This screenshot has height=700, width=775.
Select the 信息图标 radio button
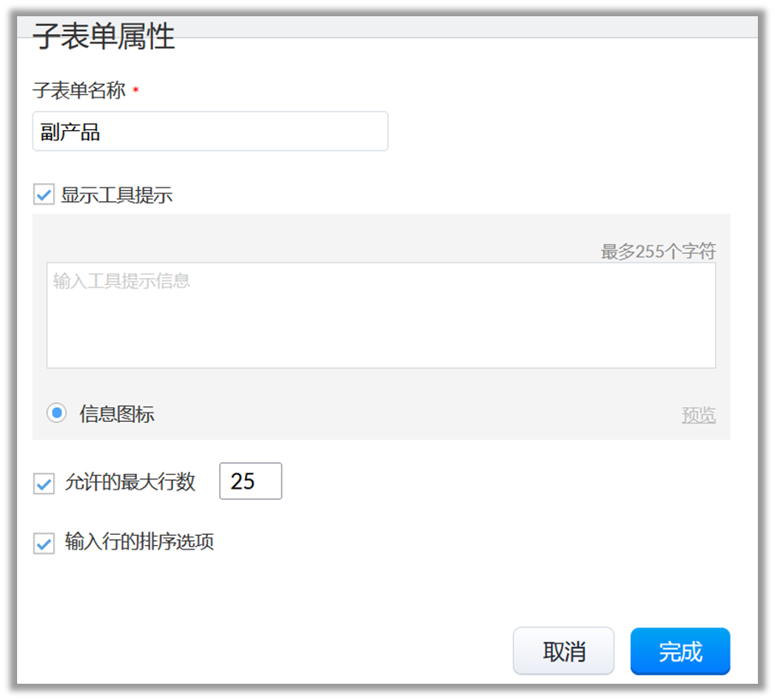point(57,414)
